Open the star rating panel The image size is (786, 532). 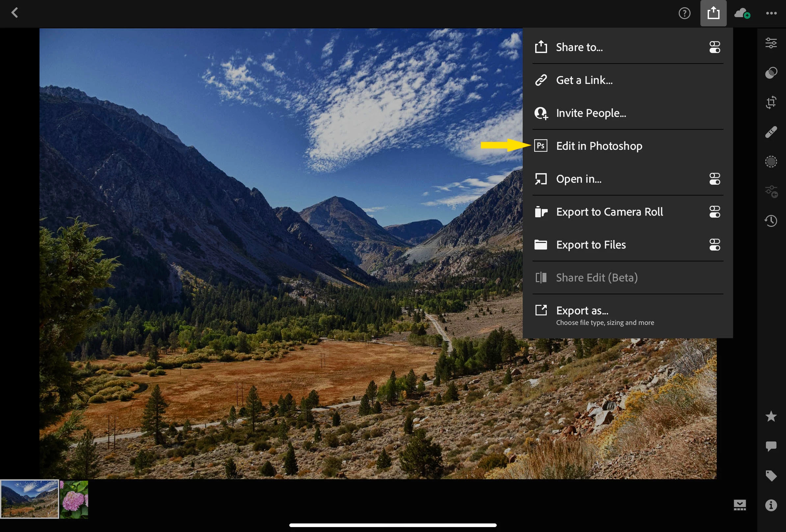click(x=771, y=416)
